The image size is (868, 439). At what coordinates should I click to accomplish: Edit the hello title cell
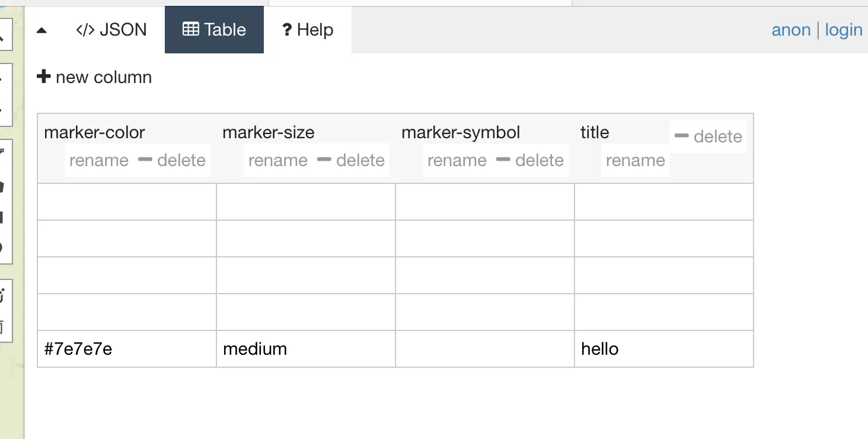(x=664, y=349)
